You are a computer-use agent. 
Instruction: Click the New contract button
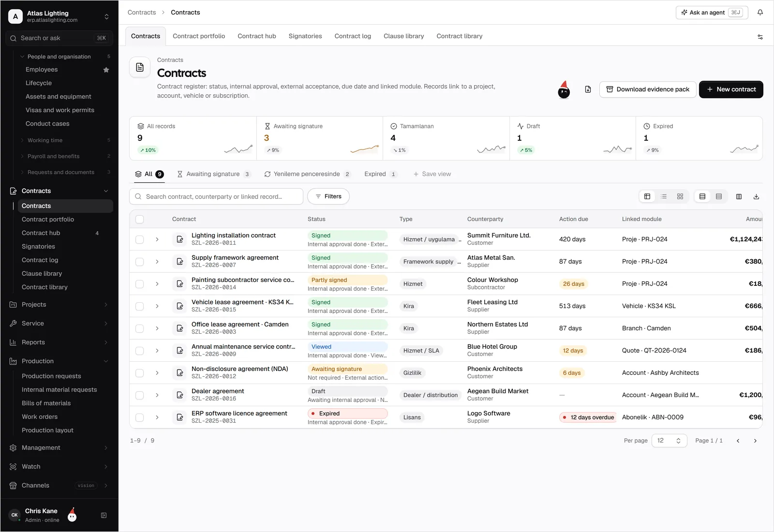point(731,89)
